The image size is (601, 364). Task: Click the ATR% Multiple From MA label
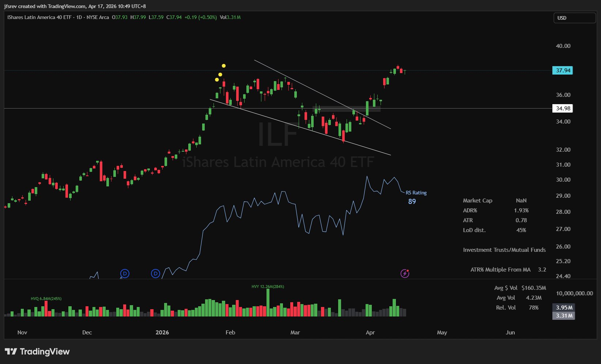click(500, 270)
